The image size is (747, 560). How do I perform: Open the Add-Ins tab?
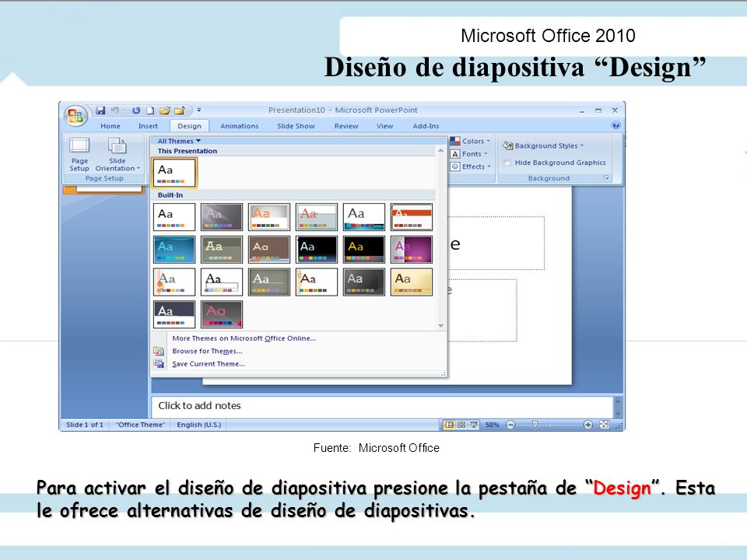426,126
